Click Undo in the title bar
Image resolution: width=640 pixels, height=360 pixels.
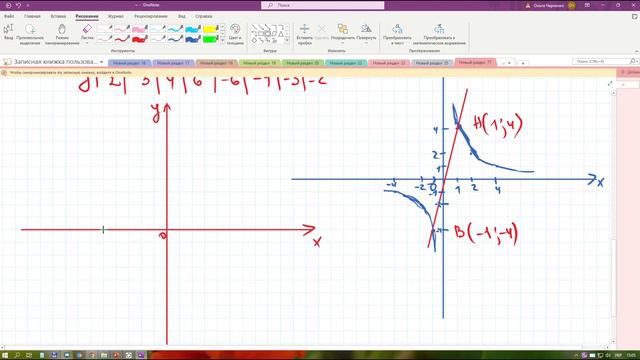pyautogui.click(x=18, y=5)
